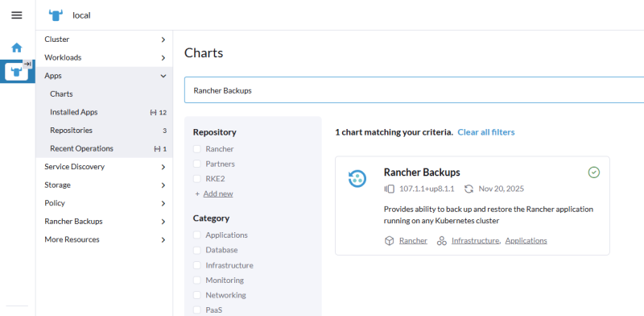Open the hamburger navigation menu
Image resolution: width=644 pixels, height=316 pixels.
coord(17,15)
